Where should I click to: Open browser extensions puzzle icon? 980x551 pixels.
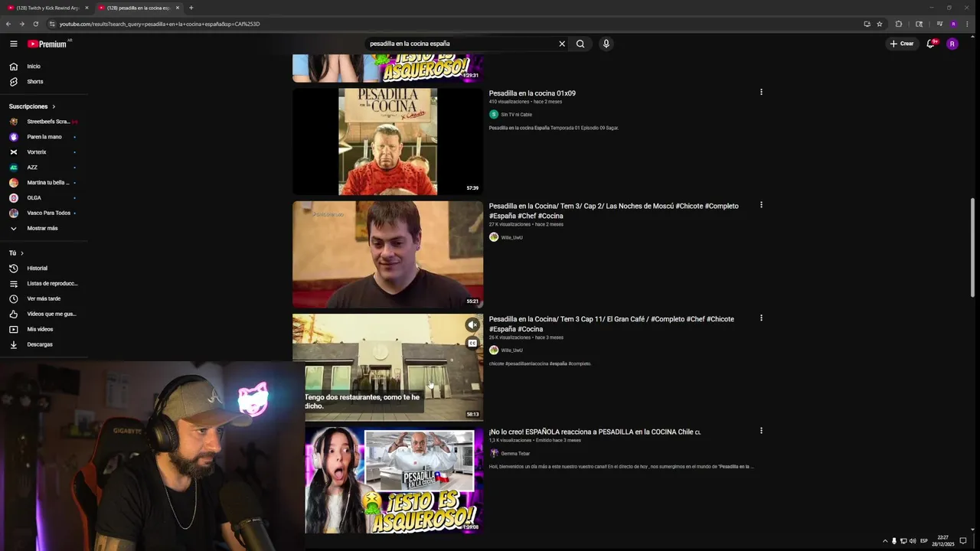coord(899,24)
